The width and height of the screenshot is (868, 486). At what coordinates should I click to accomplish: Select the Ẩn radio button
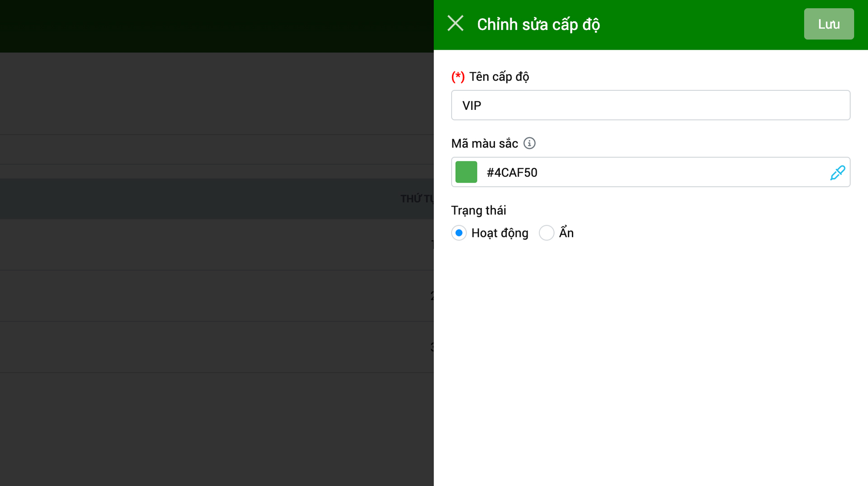[x=546, y=233]
